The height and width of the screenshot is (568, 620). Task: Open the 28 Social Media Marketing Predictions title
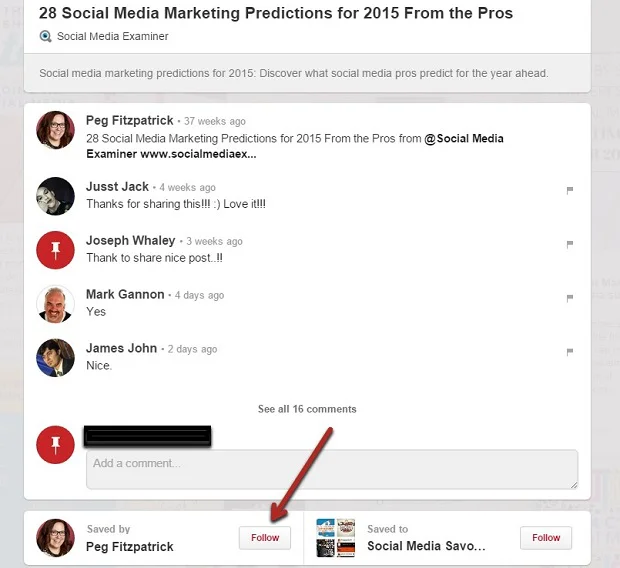click(x=276, y=14)
